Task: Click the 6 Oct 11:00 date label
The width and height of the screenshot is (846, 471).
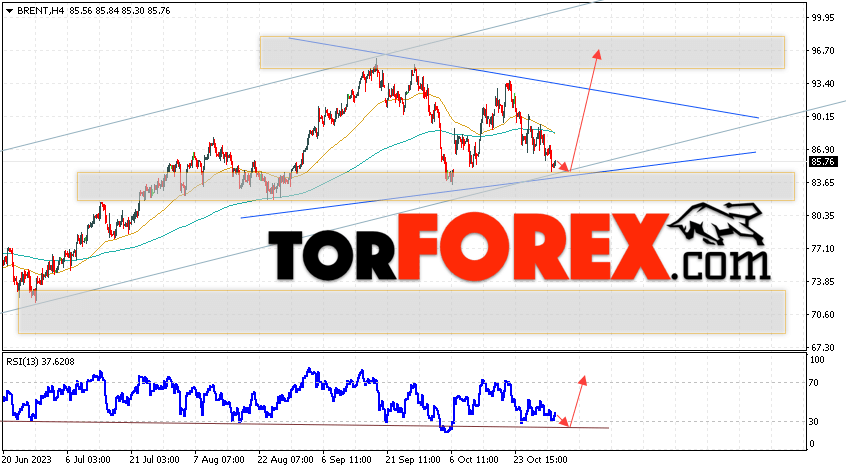Action: (474, 460)
